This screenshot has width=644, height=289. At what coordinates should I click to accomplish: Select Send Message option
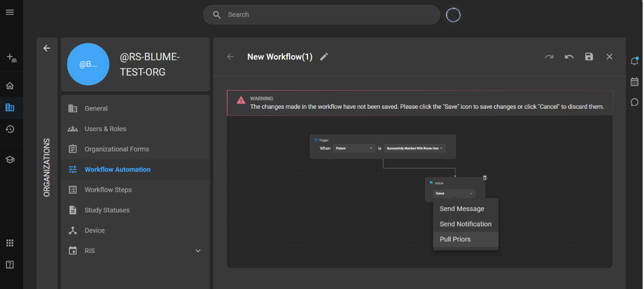pos(461,209)
